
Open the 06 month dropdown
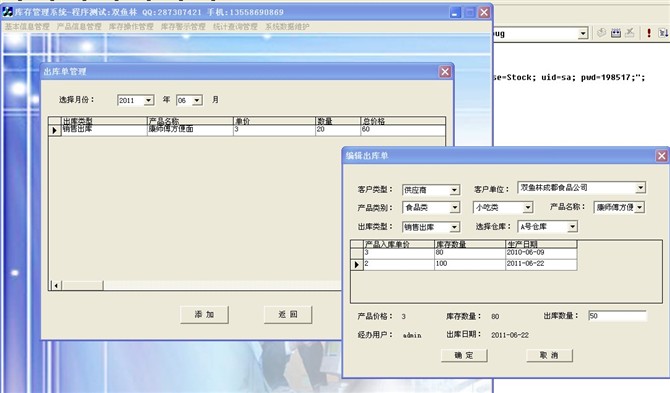(x=197, y=100)
